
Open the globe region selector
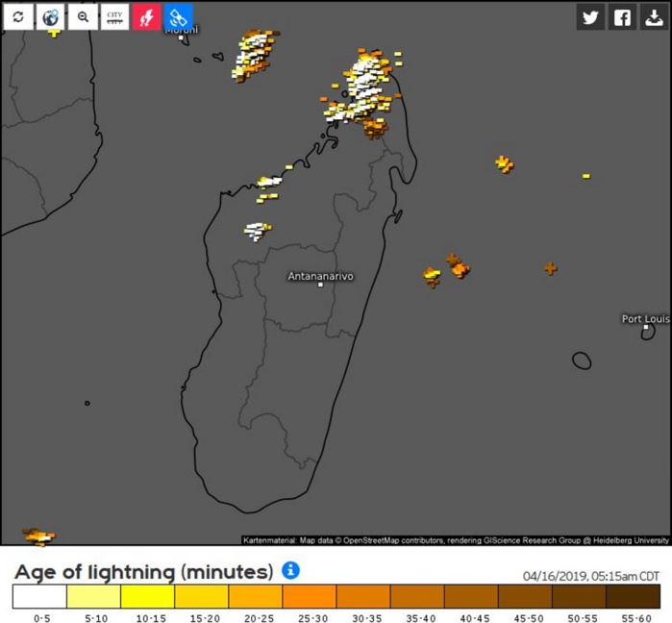(x=50, y=17)
